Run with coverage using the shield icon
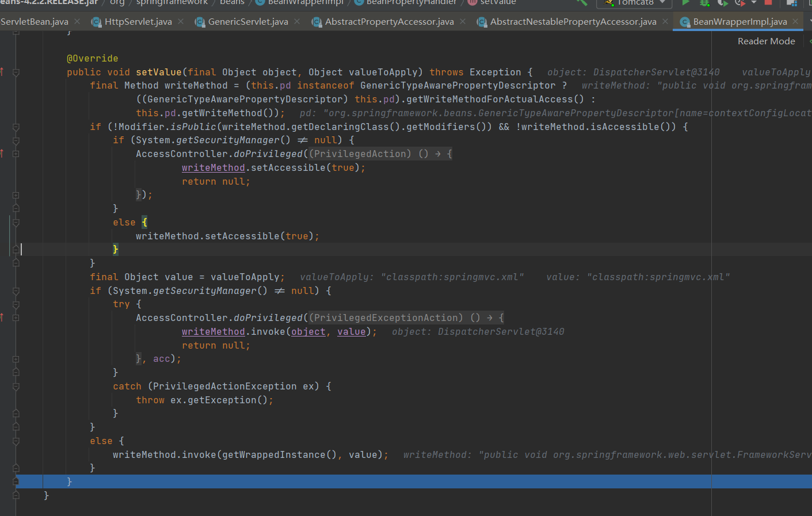812x516 pixels. coord(722,2)
